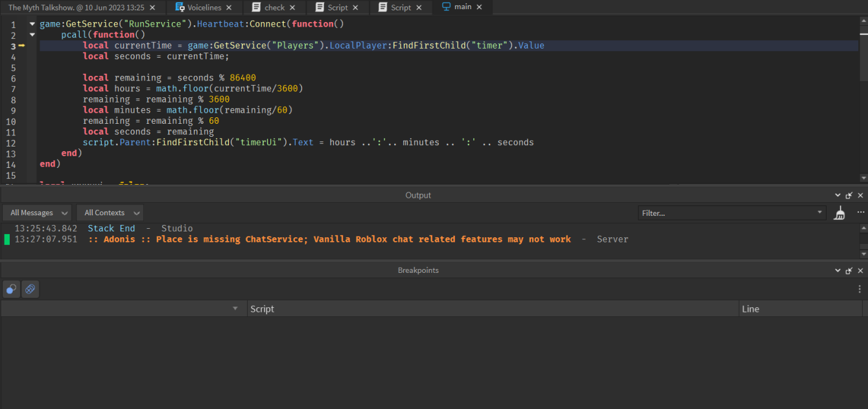Toggle the breakpoint states button in Breakpoints panel
Viewport: 868px width, 409px height.
(x=30, y=289)
